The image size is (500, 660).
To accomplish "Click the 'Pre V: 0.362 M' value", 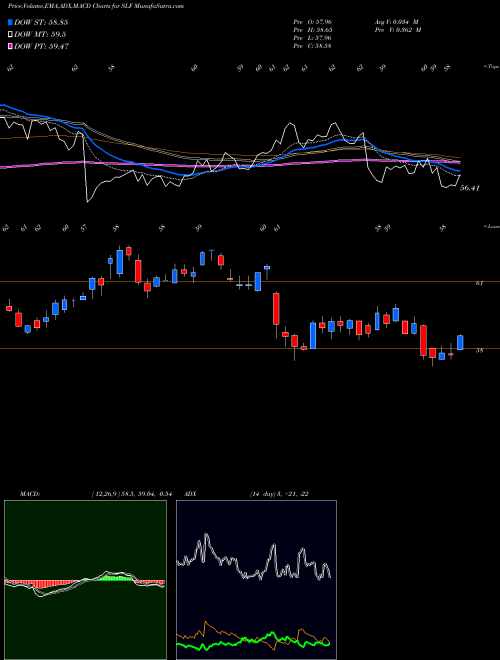I will (398, 30).
